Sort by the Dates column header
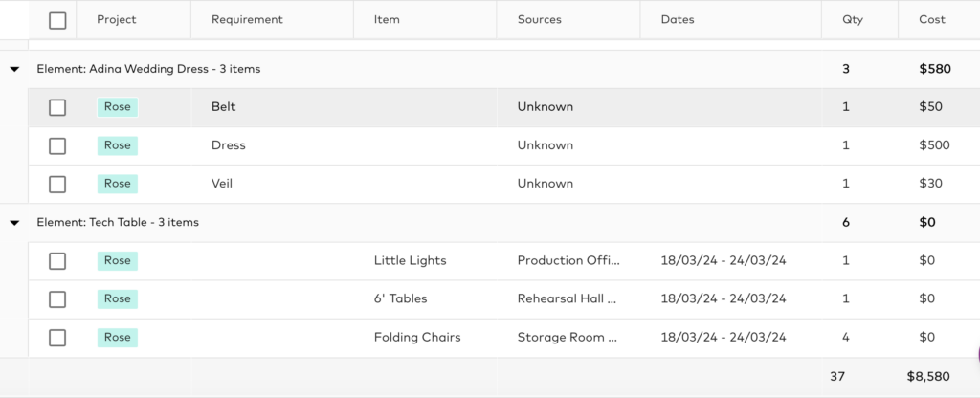This screenshot has width=980, height=398. coord(678,19)
